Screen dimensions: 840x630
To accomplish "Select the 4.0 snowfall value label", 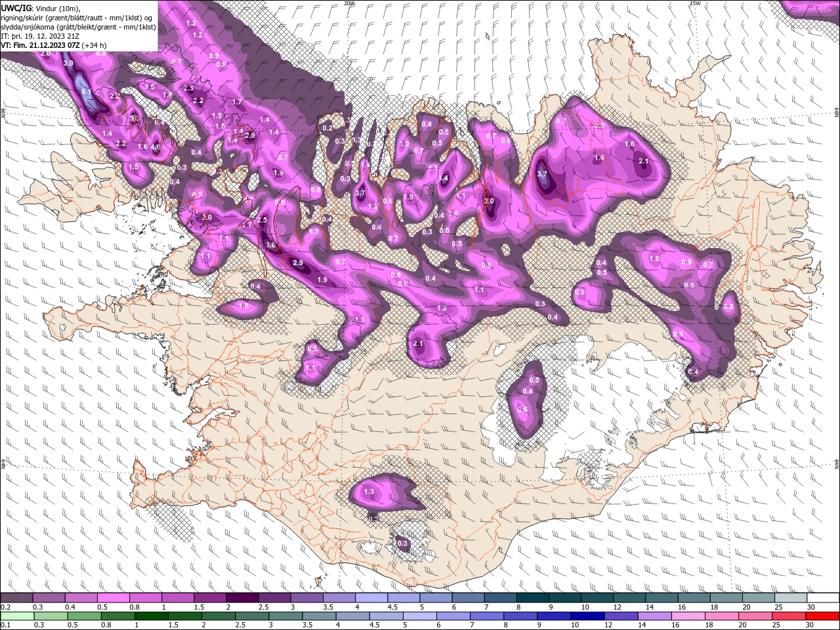I will click(x=156, y=147).
